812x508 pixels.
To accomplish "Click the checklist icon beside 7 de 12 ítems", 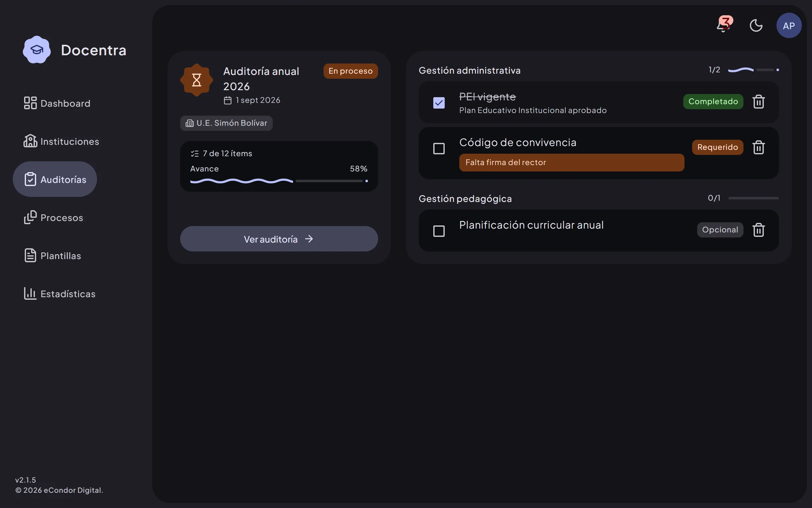I will 195,154.
